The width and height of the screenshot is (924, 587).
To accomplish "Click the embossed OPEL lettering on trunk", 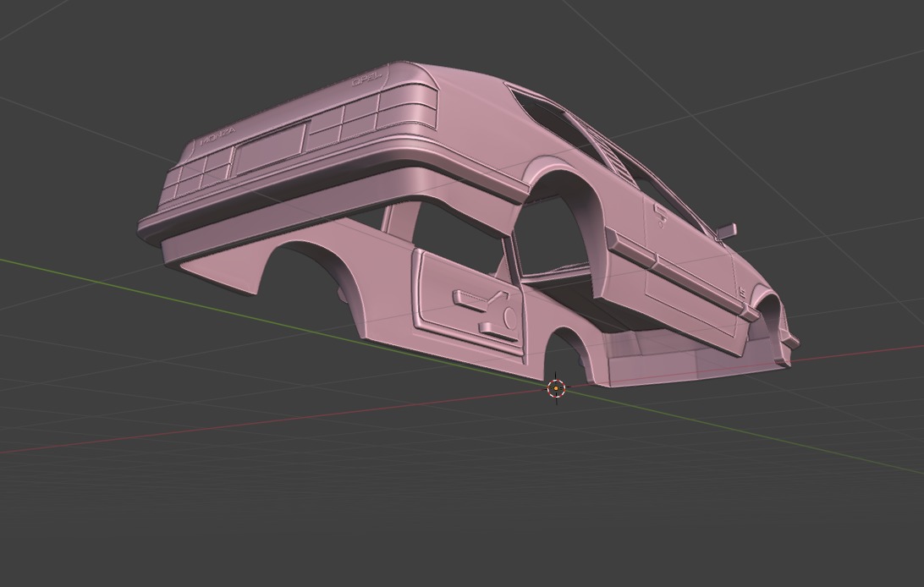I will click(366, 79).
